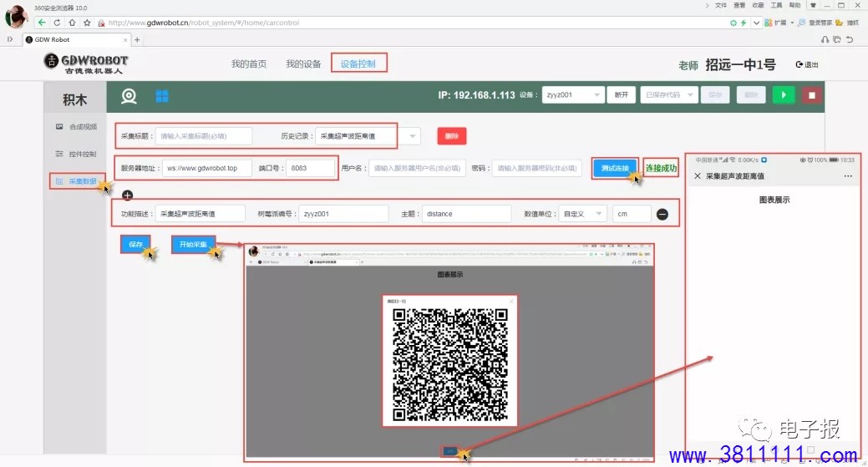Expand the 设备 zyyz001 dropdown
Viewport: 868px width, 467px height.
click(573, 95)
